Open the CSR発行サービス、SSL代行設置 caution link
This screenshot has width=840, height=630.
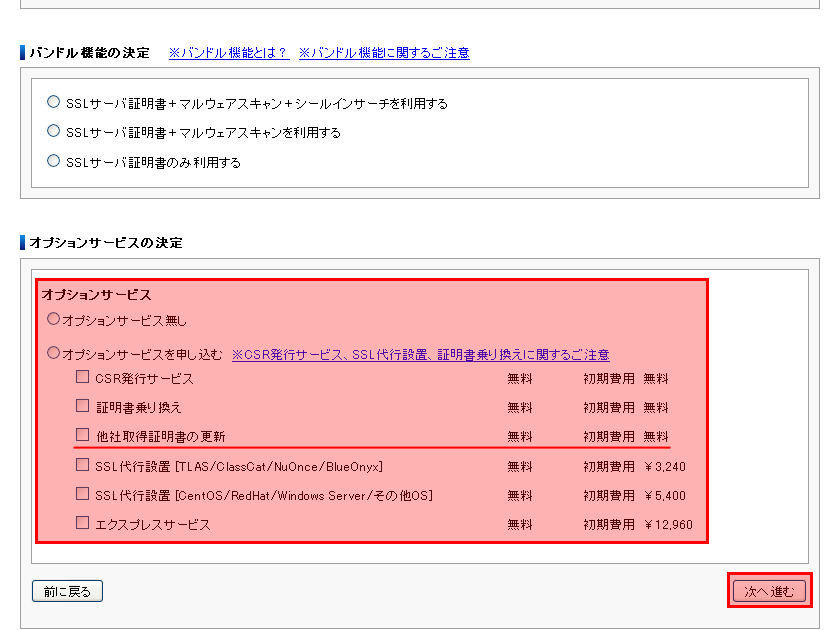[421, 355]
